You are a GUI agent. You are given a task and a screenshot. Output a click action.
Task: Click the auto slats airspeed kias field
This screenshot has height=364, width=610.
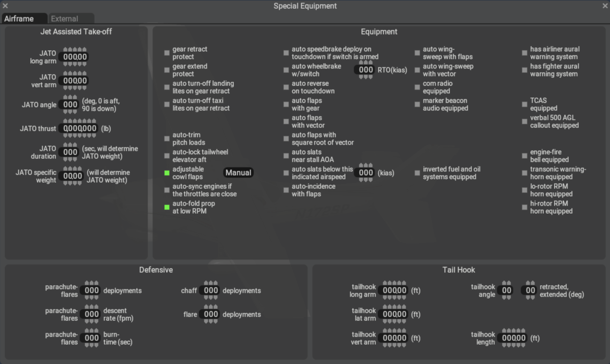[366, 173]
